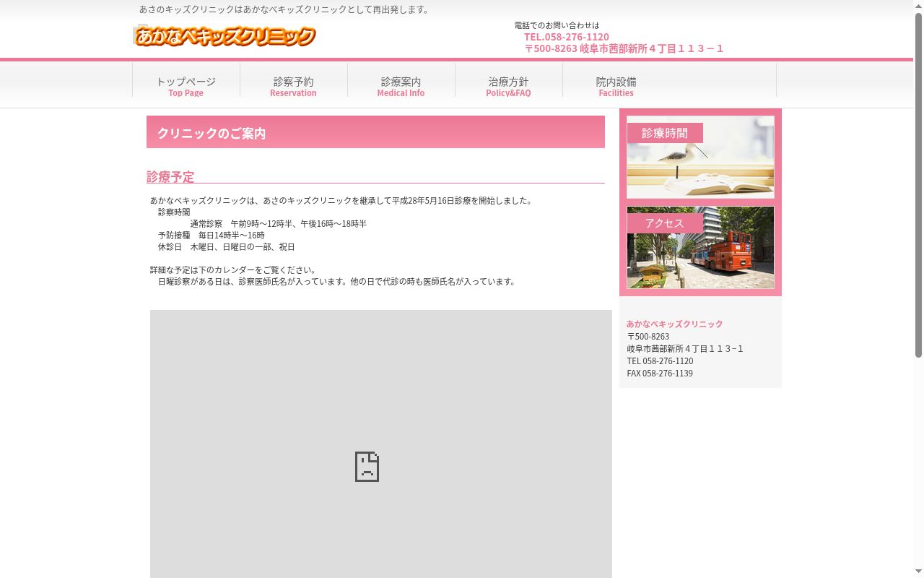Click the 〒500-8263 header address line
Viewport: 924px width, 578px height.
click(x=624, y=48)
